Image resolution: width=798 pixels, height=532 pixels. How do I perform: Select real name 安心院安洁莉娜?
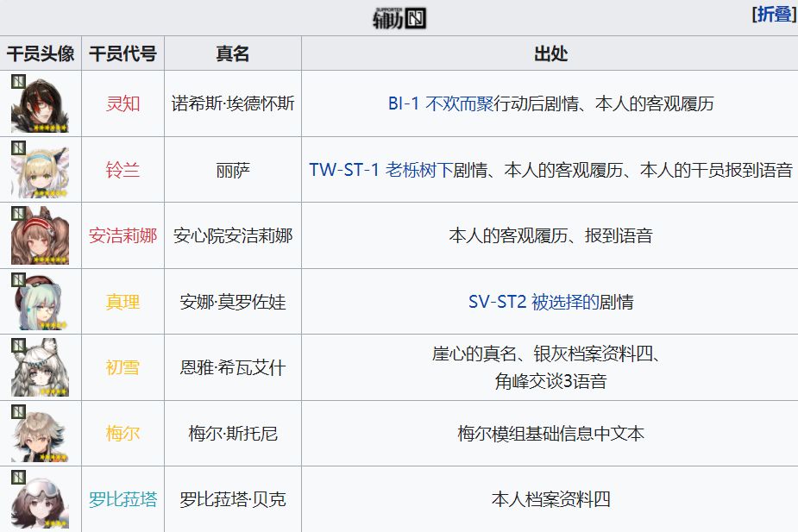coord(233,236)
